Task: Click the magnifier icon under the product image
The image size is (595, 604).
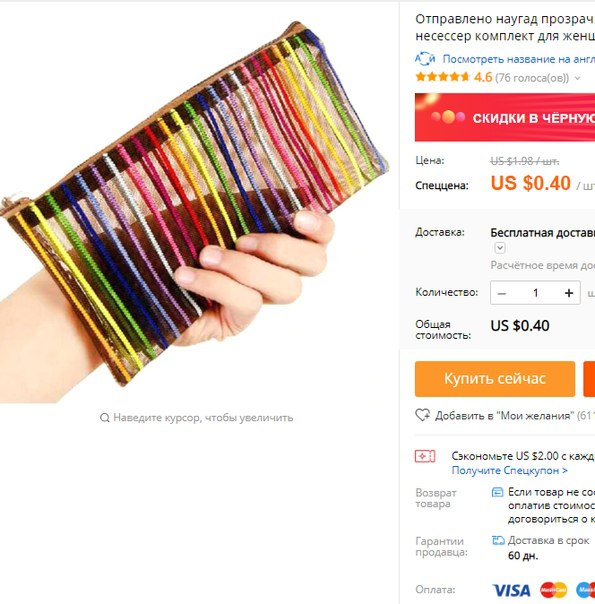Action: coord(104,418)
